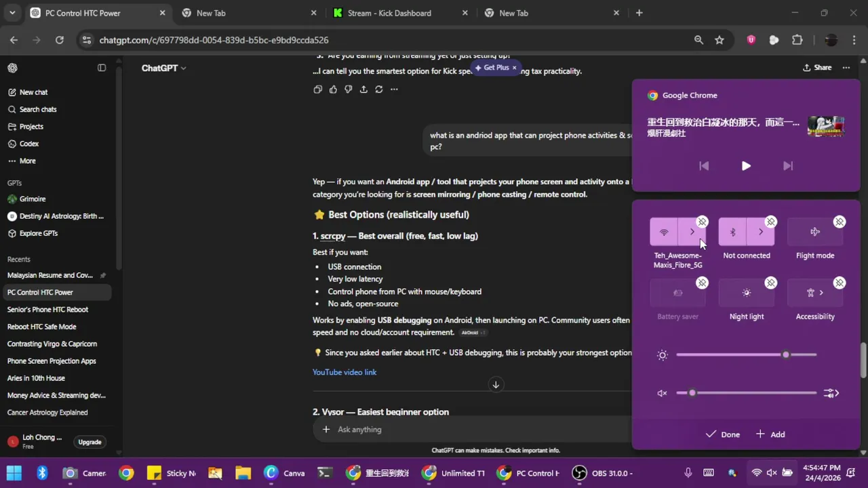Viewport: 868px width, 488px height.
Task: Click Add in quick settings
Action: [770, 434]
